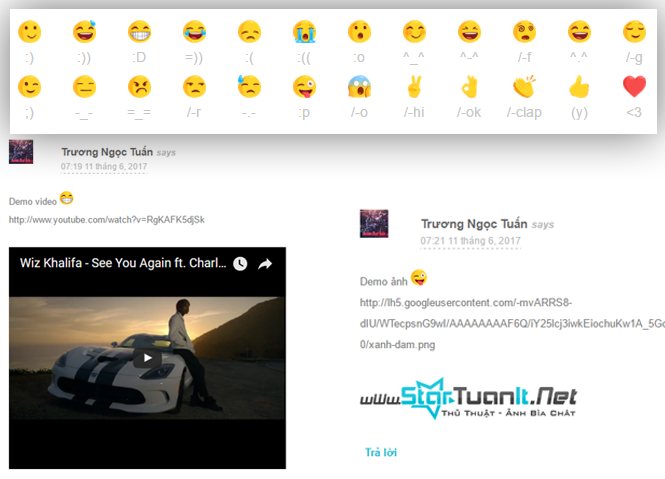Choose the sweat-laugh :)) emoji
Viewport: 665px width, 479px height.
point(84,32)
